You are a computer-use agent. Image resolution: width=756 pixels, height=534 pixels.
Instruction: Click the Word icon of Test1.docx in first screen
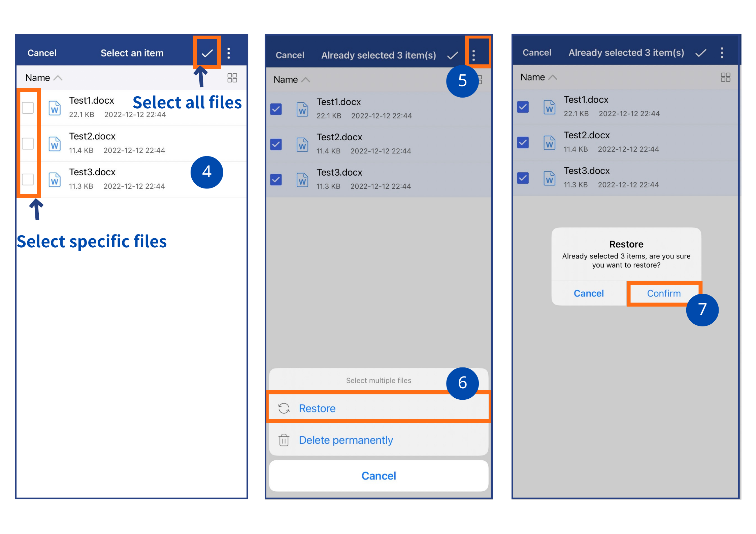(55, 108)
